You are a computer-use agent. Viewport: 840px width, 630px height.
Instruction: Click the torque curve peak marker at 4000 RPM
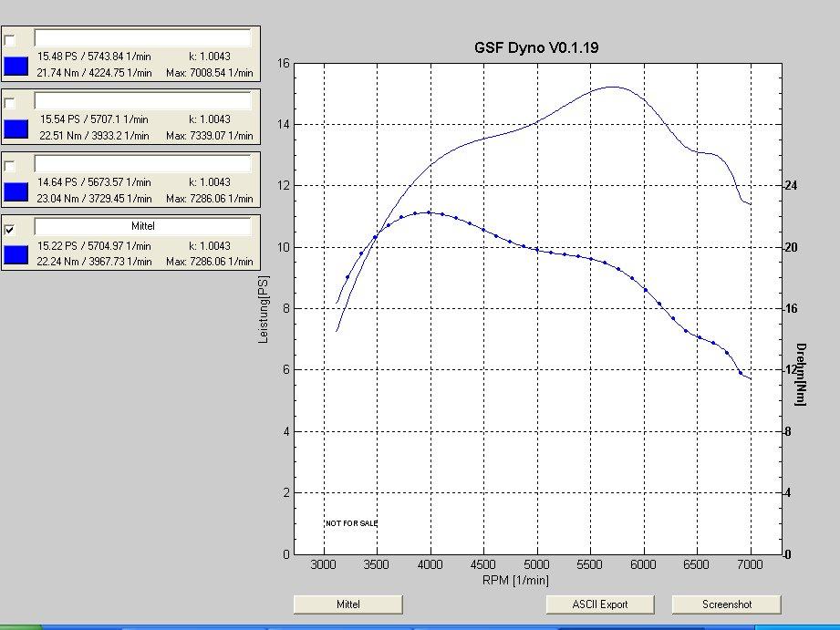click(429, 212)
